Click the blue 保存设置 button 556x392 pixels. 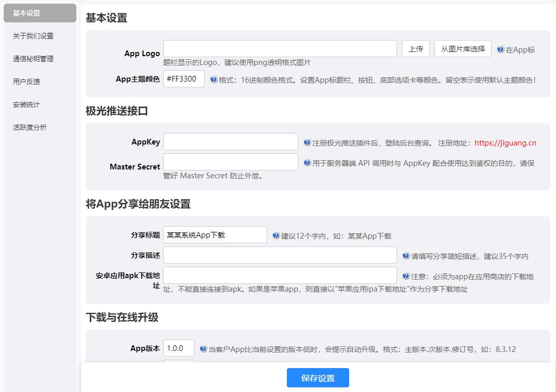[317, 378]
